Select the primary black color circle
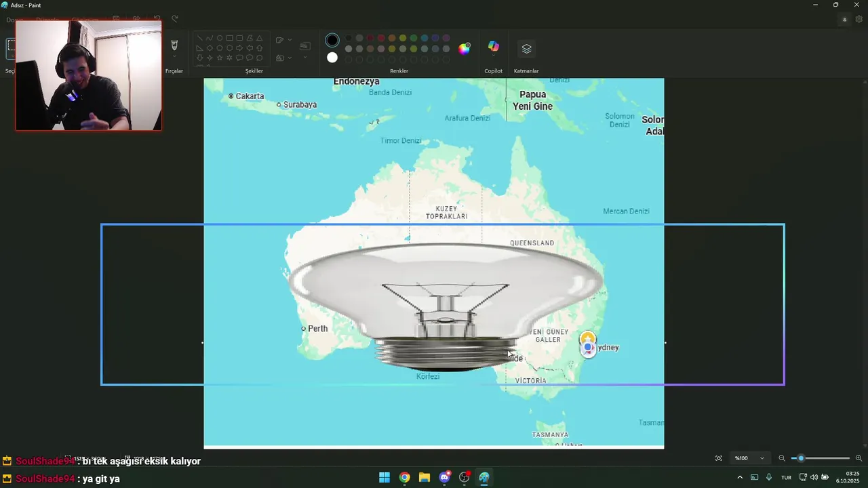 [x=332, y=40]
